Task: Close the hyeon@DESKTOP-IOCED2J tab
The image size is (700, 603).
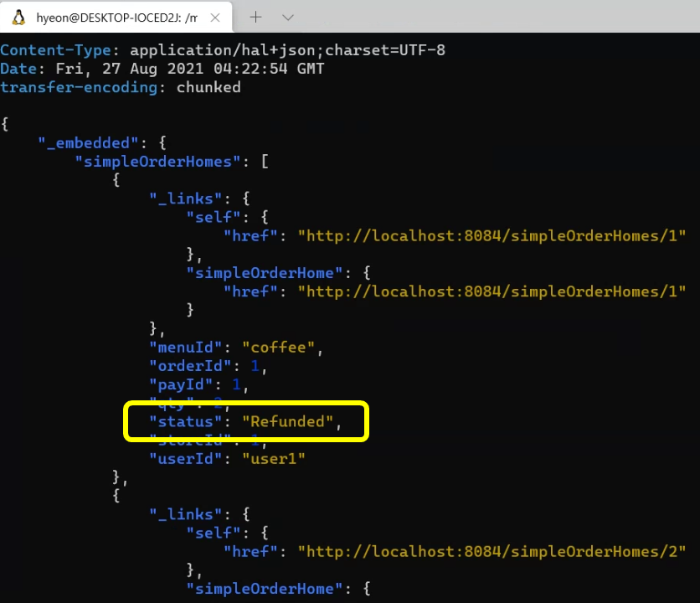Action: pyautogui.click(x=215, y=18)
